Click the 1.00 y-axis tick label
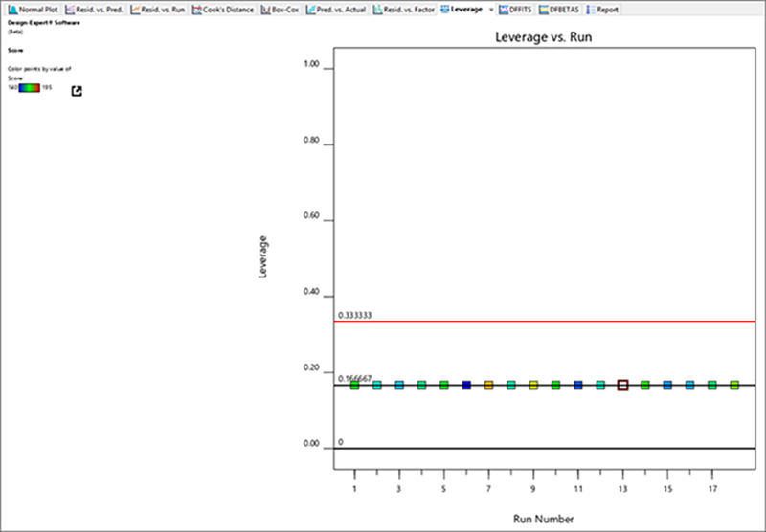 tap(311, 64)
